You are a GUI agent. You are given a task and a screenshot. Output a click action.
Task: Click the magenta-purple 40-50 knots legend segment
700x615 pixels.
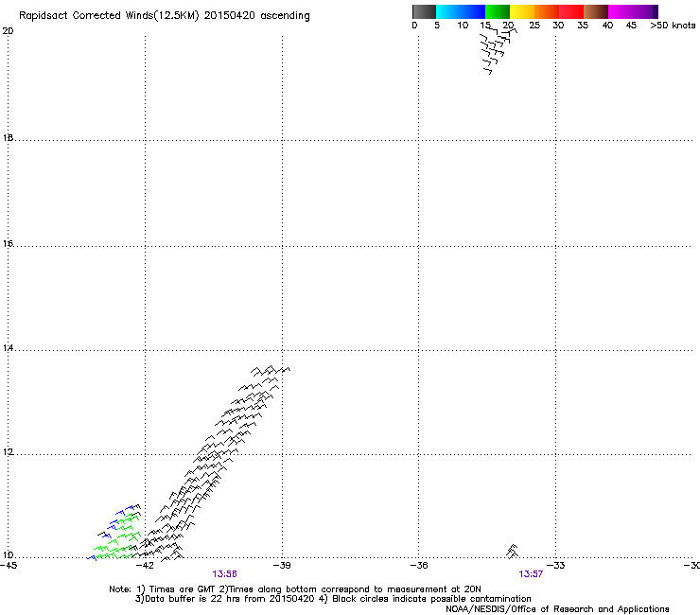pyautogui.click(x=633, y=11)
